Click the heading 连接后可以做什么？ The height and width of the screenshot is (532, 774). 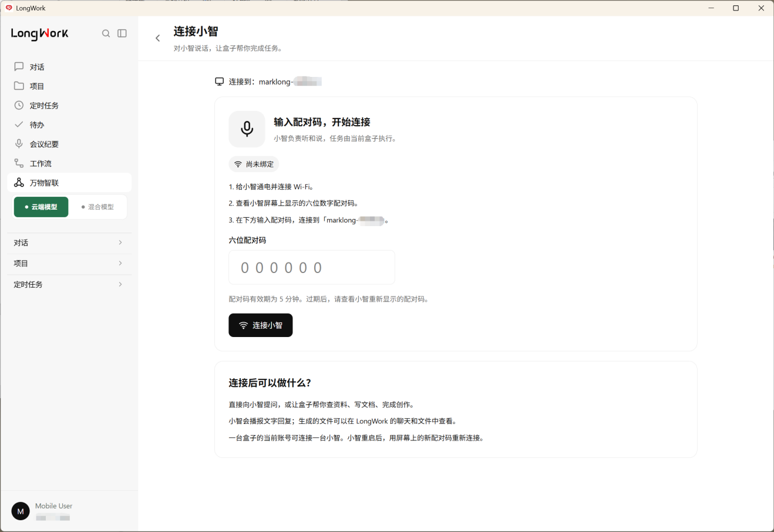270,383
